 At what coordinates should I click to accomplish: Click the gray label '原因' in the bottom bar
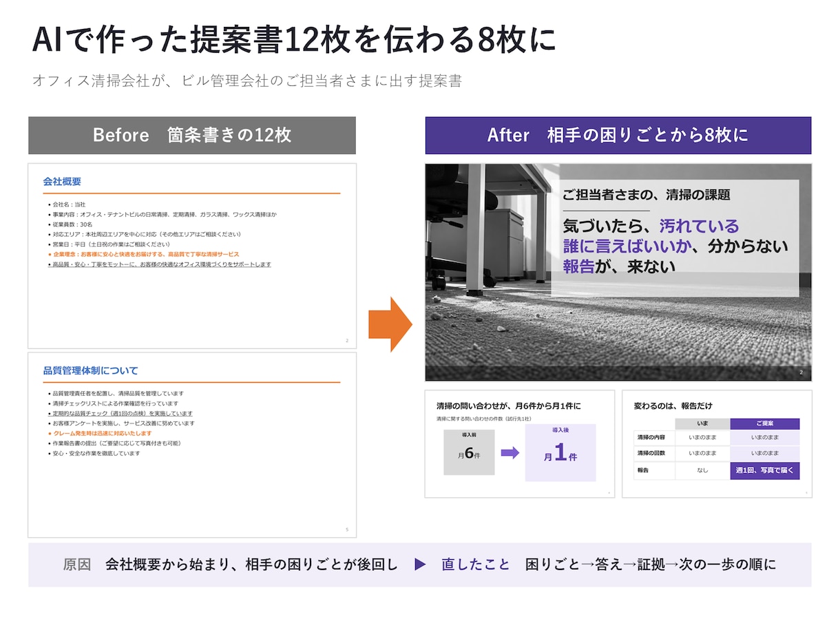tap(76, 565)
